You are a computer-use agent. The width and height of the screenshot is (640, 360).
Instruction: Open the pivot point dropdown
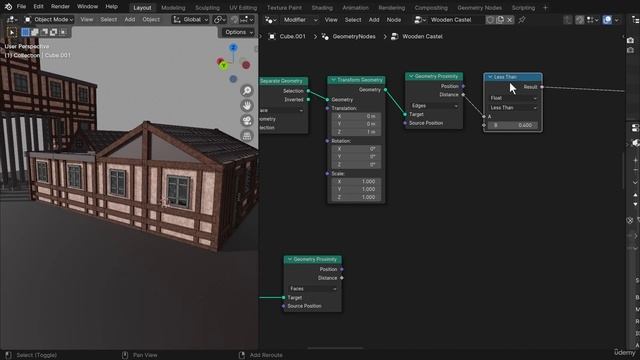[220, 20]
